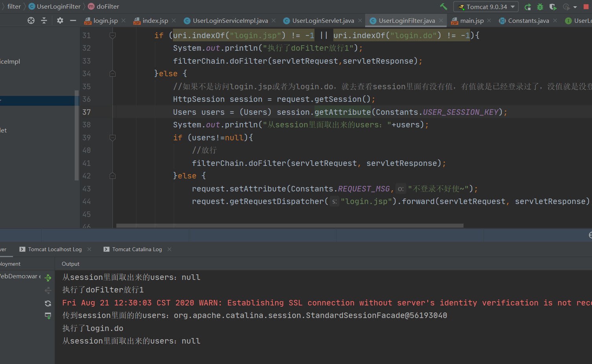Click the deploy all green arrow icon

coord(48,278)
